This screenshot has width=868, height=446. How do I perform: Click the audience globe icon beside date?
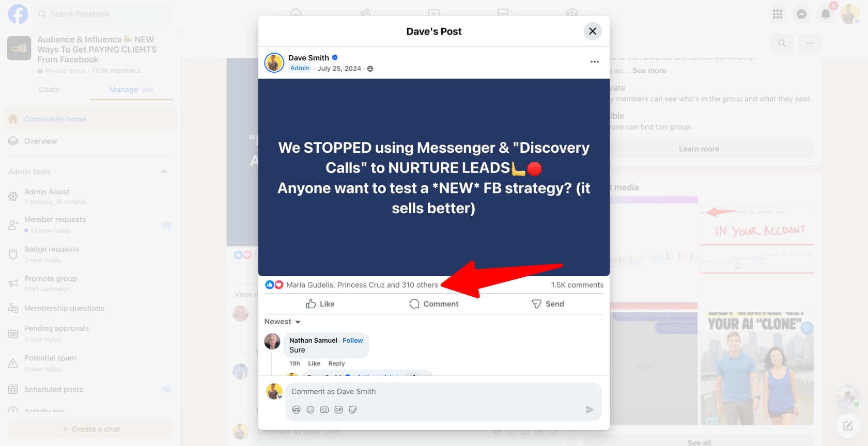[x=370, y=69]
